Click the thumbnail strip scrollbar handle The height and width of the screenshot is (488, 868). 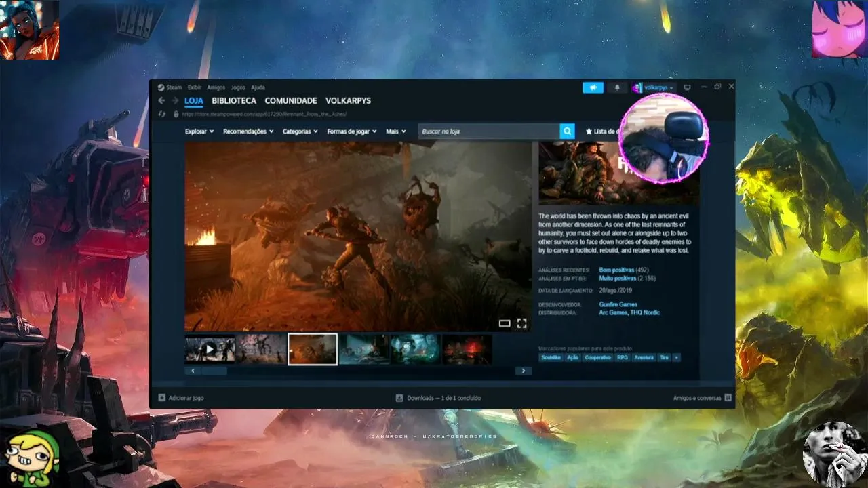(214, 371)
